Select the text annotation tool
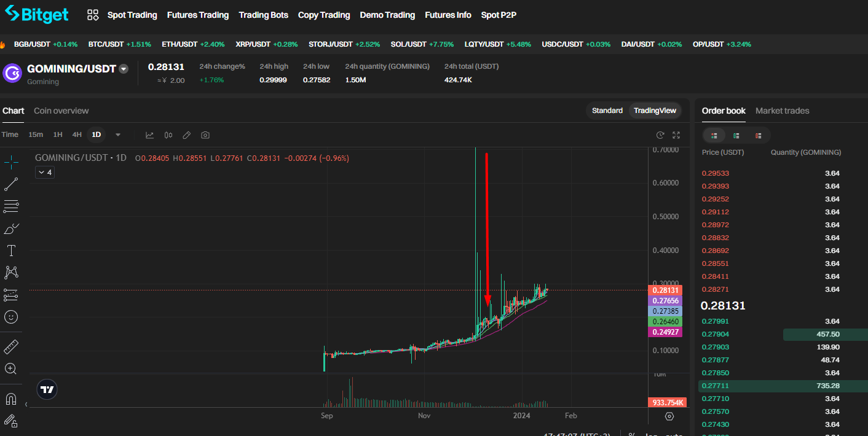Image resolution: width=868 pixels, height=436 pixels. tap(11, 251)
